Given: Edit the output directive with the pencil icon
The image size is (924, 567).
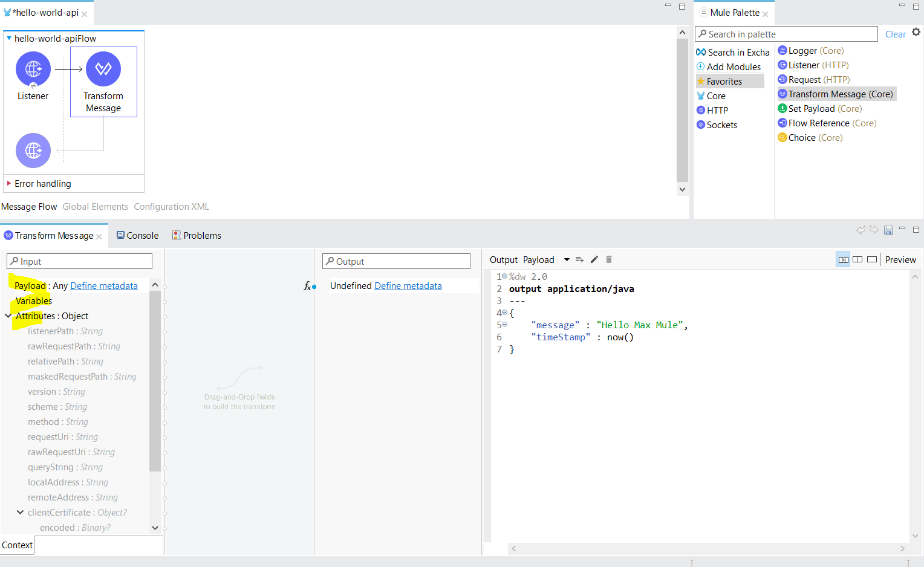Looking at the screenshot, I should (594, 259).
